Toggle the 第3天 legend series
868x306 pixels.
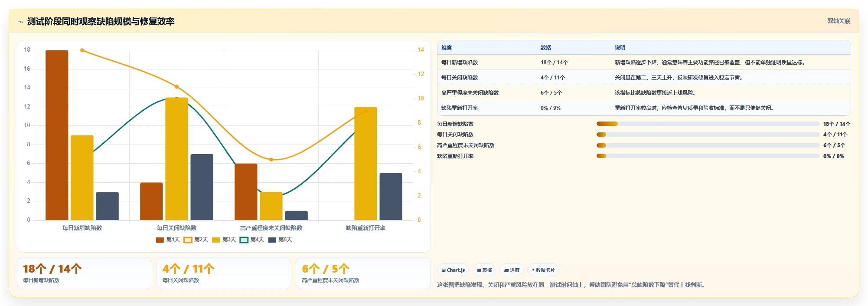224,240
